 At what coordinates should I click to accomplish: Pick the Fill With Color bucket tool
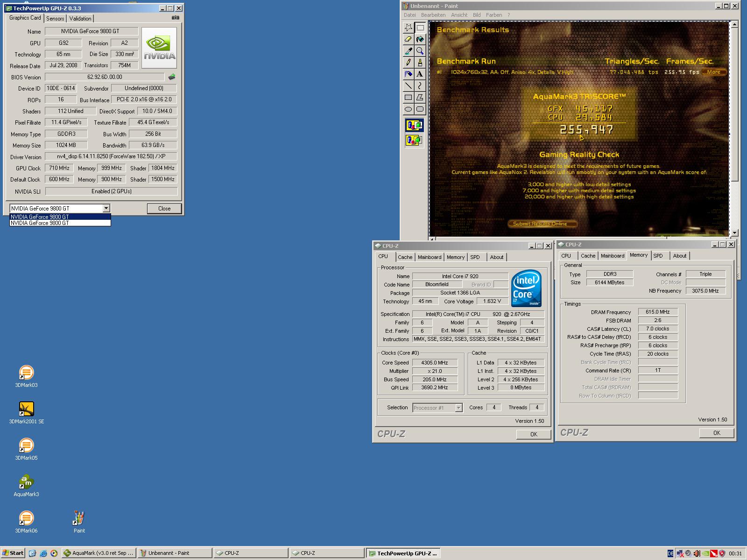[420, 39]
